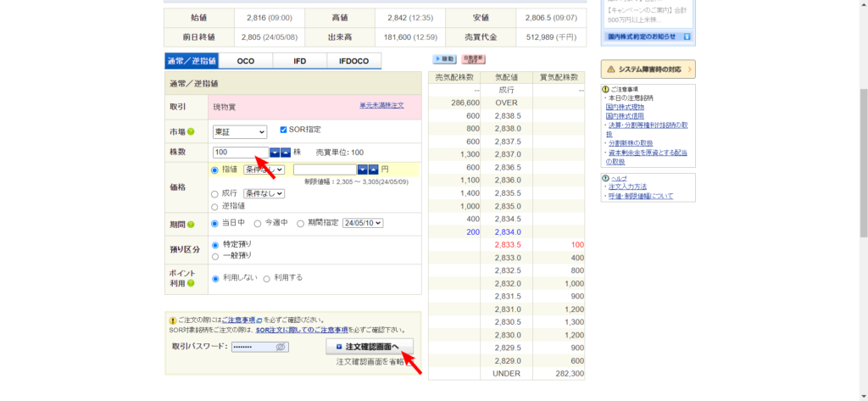Switch to the IFDOCO order tab
Image resolution: width=868 pixels, height=401 pixels.
tap(354, 61)
